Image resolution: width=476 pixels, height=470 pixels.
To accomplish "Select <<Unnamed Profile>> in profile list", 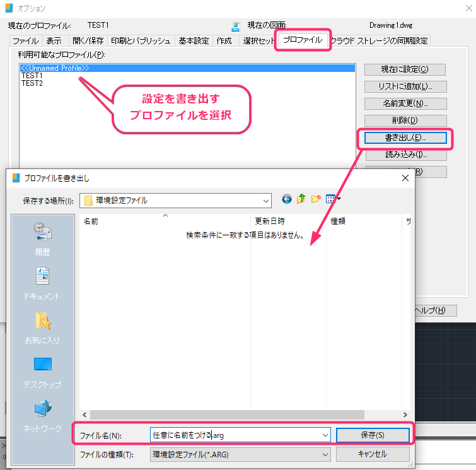I will [x=187, y=68].
